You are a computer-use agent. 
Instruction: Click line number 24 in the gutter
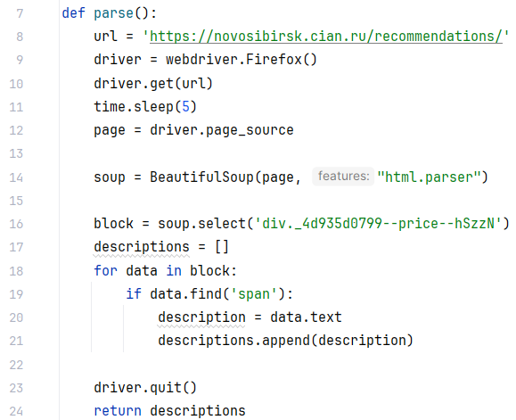(16, 411)
